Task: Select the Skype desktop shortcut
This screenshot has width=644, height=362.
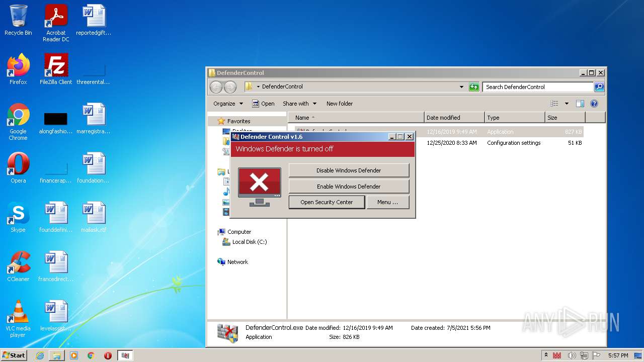Action: tap(18, 217)
